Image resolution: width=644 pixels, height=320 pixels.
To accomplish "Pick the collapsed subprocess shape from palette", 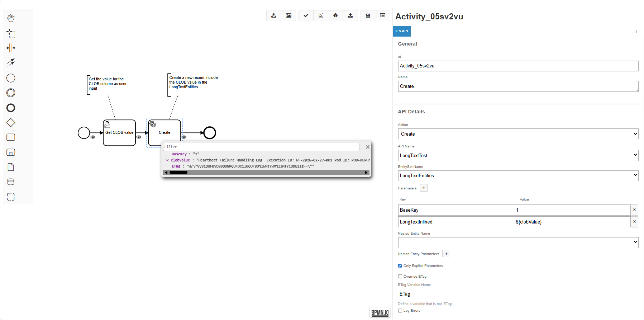I will 11,152.
